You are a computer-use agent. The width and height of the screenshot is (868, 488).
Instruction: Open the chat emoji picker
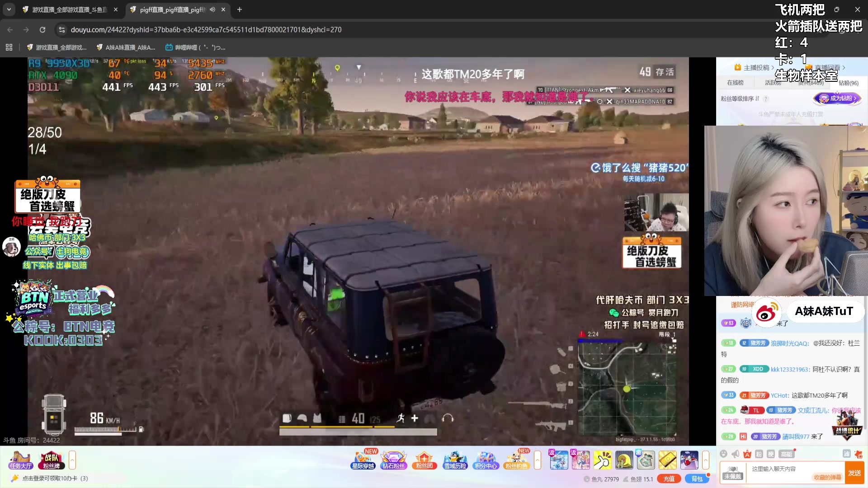coord(723,454)
